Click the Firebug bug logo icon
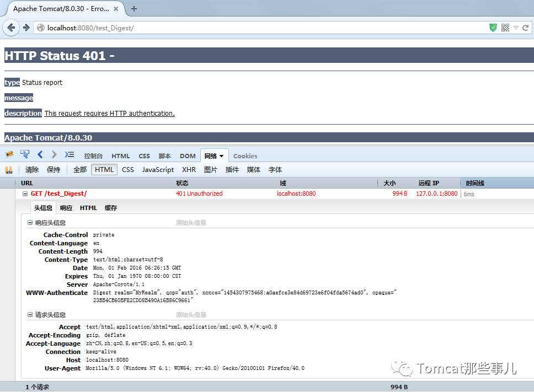Screen dimensions: 534x392 (9, 154)
